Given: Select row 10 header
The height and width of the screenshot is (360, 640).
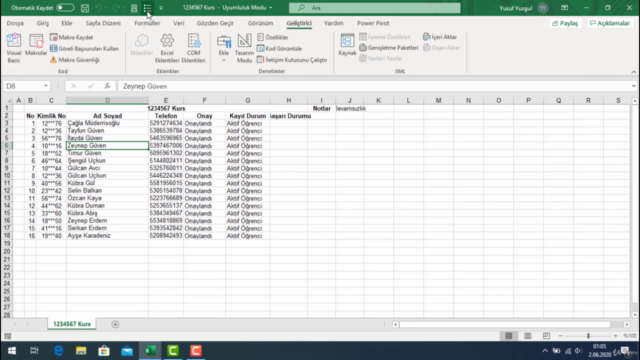Looking at the screenshot, I should click(x=7, y=176).
